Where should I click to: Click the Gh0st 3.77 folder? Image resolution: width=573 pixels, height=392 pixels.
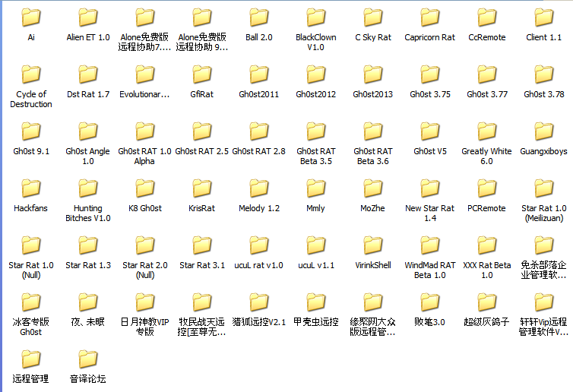coord(487,75)
